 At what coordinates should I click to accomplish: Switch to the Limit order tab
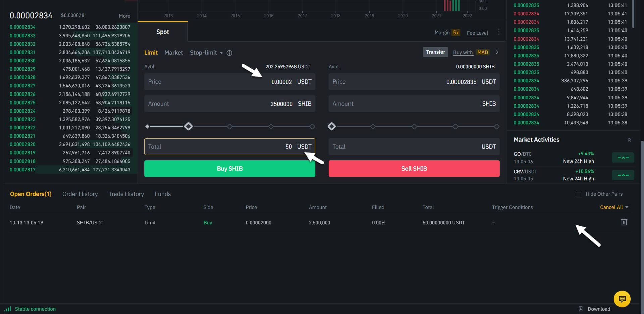coord(151,53)
